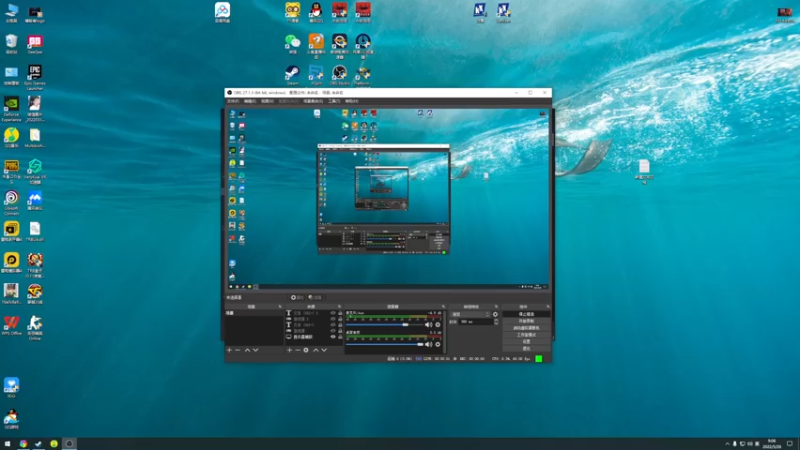
Task: Toggle visibility of first text source
Action: pyautogui.click(x=333, y=313)
